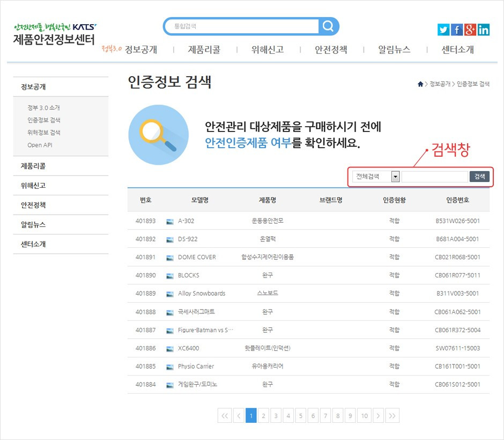
Task: Select 위해신고 in left sidebar
Action: [33, 185]
